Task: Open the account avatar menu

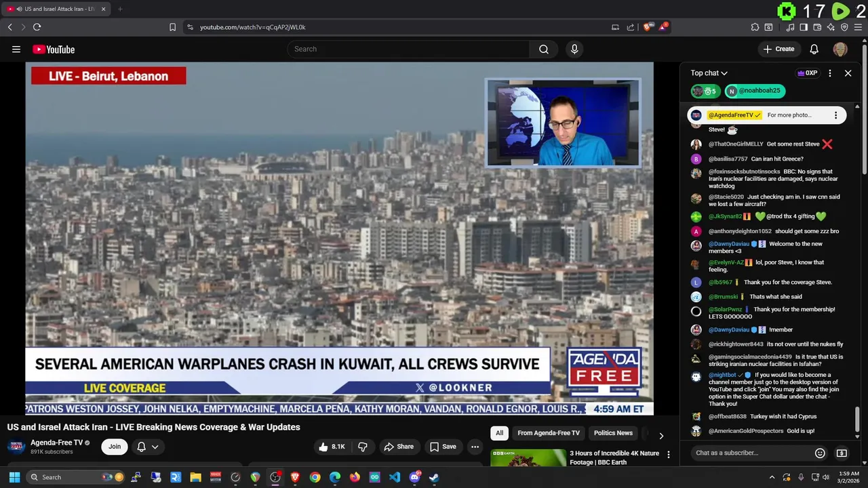Action: [x=840, y=49]
